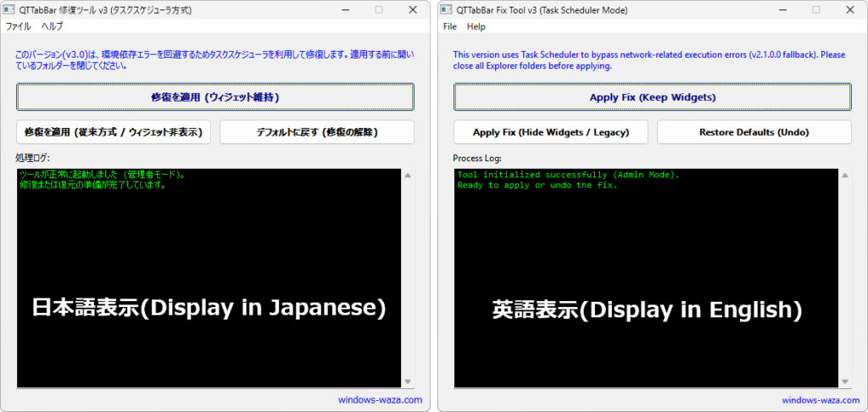
Task: Click maximize button of Japanese 修復ツール window
Action: click(379, 9)
